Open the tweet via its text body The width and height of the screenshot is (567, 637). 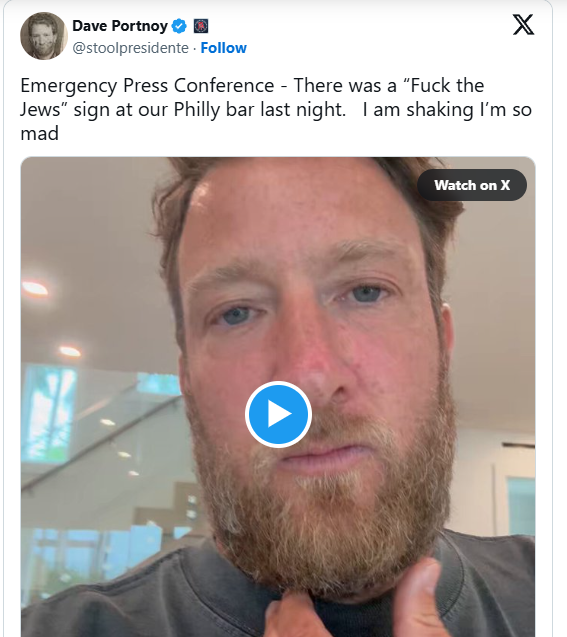276,109
